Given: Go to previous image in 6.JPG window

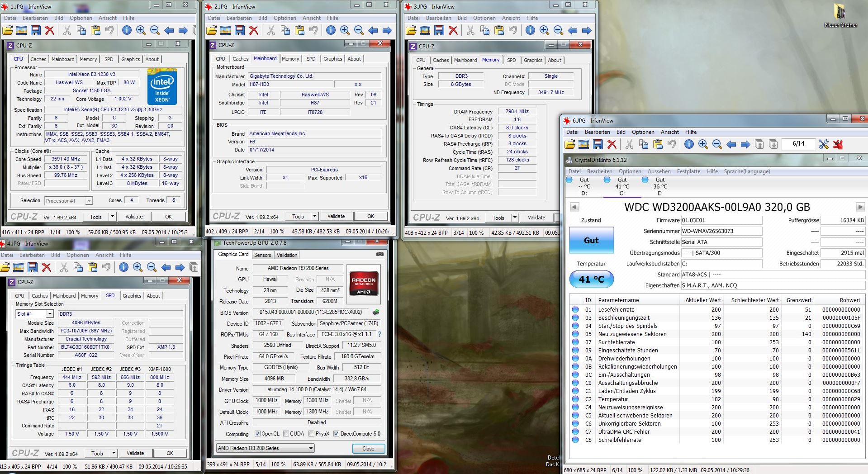Looking at the screenshot, I should coord(731,144).
